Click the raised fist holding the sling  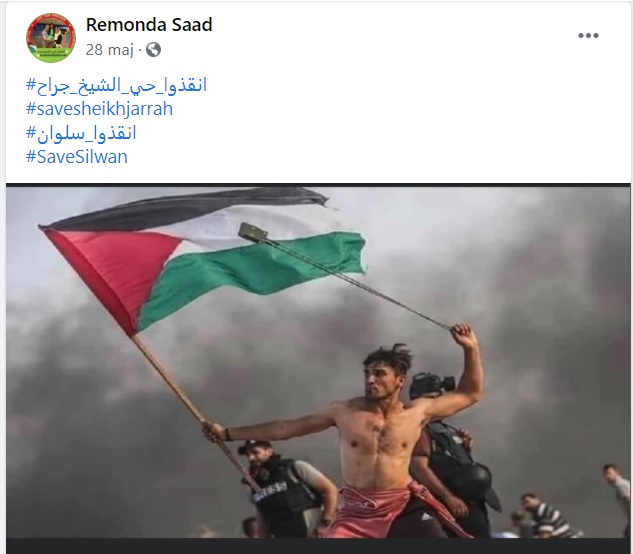pyautogui.click(x=463, y=334)
